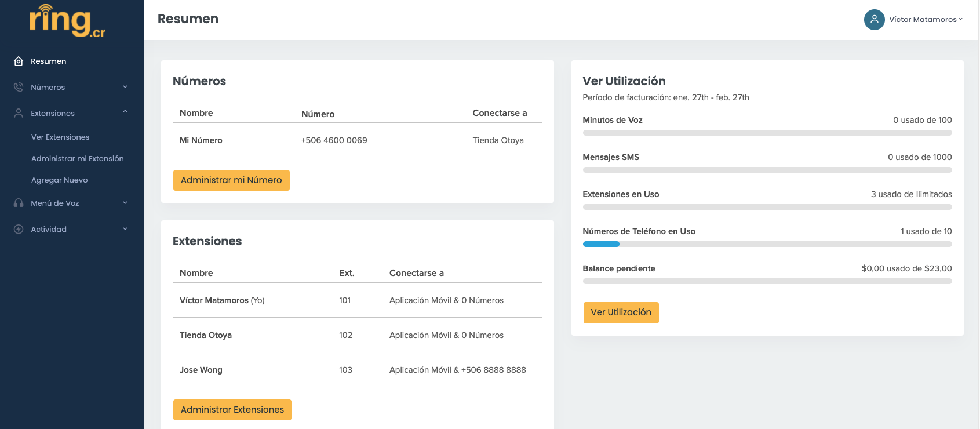
Task: Click '3 usado de Ilimitados' value
Action: (x=912, y=194)
